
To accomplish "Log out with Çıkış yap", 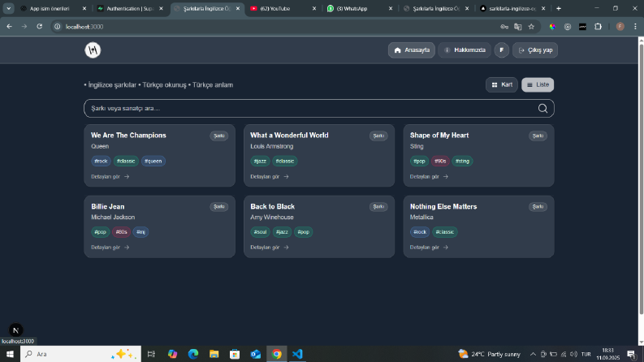I will (x=535, y=50).
